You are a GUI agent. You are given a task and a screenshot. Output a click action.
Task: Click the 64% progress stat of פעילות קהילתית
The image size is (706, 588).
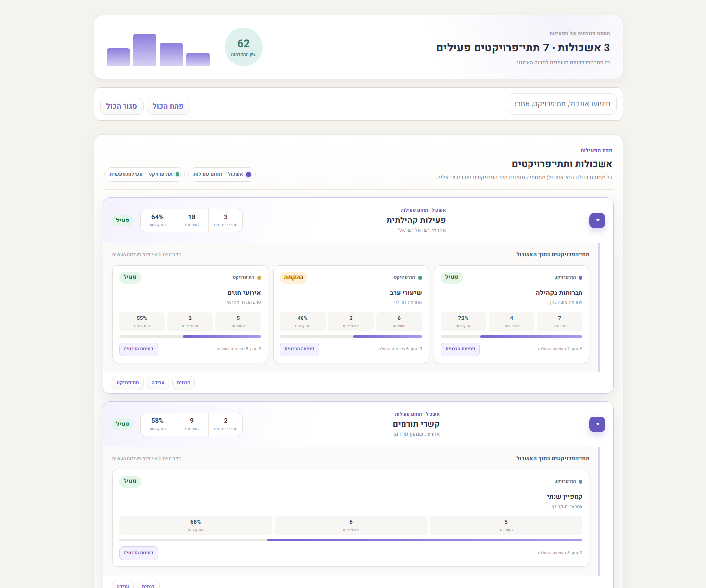(157, 220)
